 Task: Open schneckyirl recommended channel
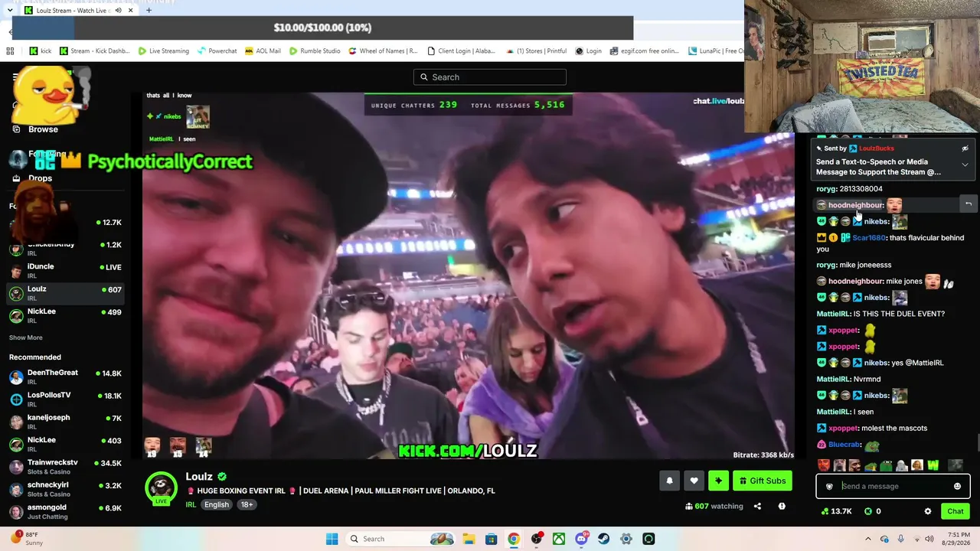point(65,489)
